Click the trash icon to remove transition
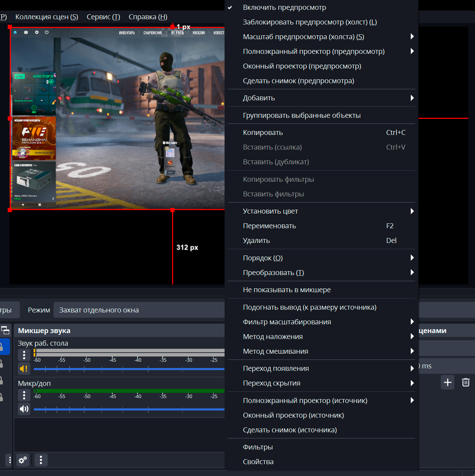The image size is (475, 476). [x=466, y=382]
